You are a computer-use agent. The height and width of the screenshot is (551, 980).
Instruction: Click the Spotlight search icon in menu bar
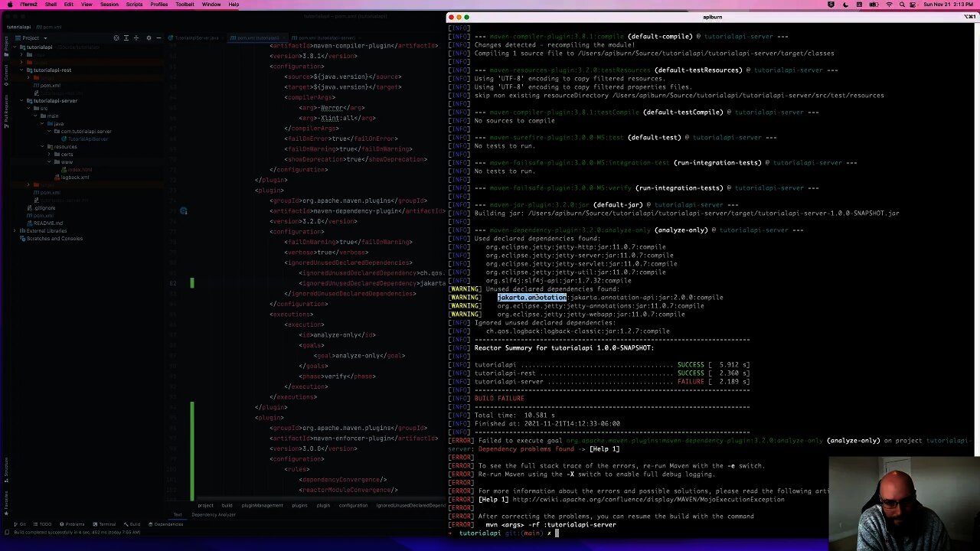[902, 5]
